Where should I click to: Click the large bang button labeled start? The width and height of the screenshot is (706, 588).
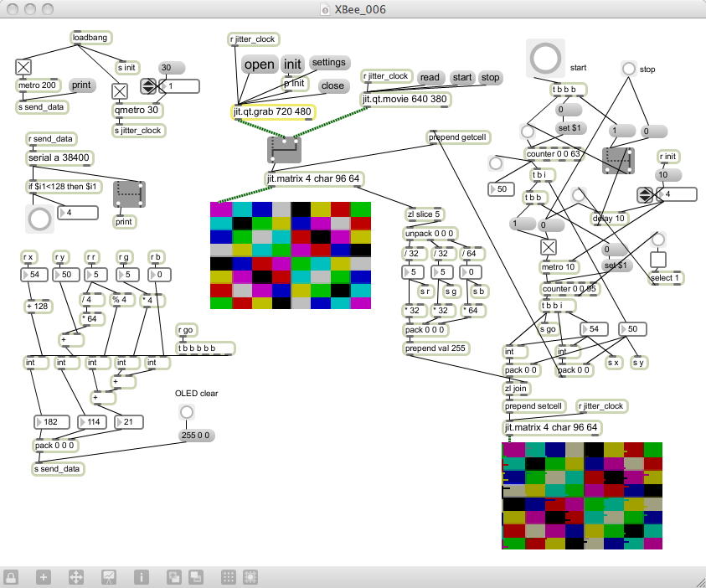tap(545, 58)
